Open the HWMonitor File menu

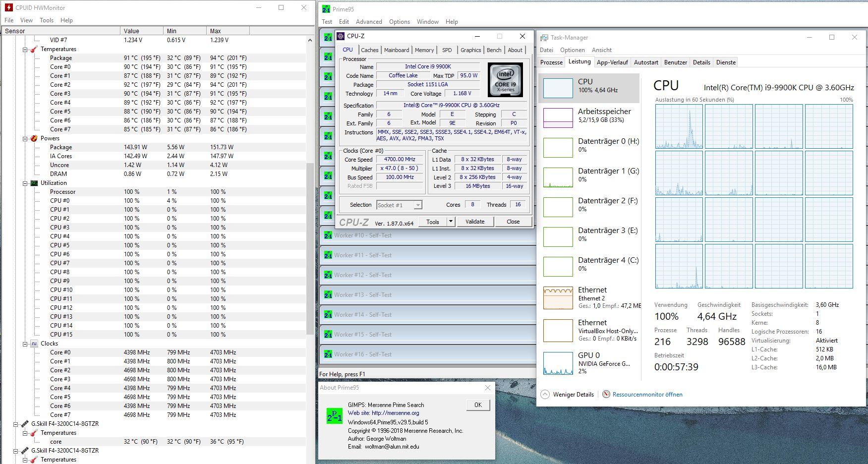(x=9, y=20)
